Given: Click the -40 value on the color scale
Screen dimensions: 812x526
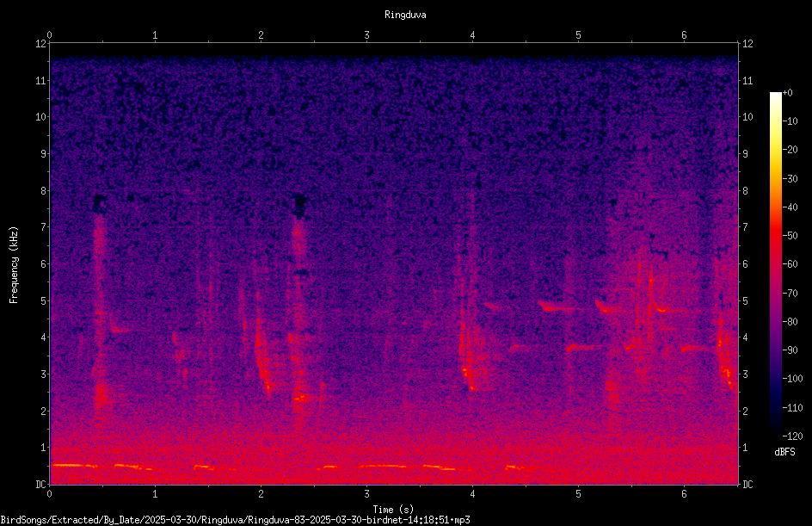Looking at the screenshot, I should [x=790, y=207].
